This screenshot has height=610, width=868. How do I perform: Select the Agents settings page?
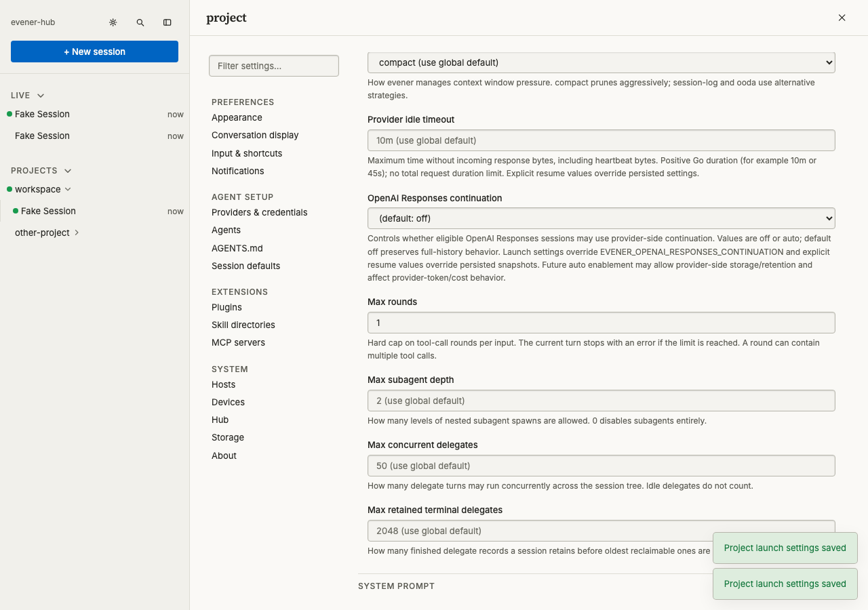click(226, 230)
